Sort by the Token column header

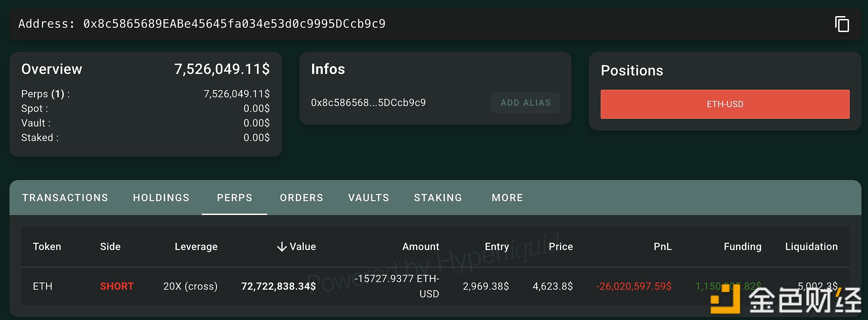47,247
